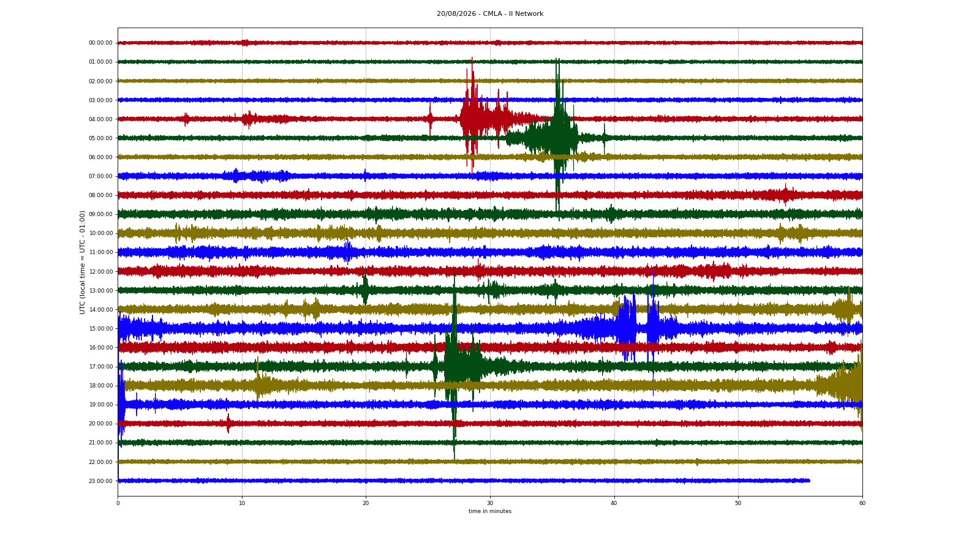Select the 06:00:00 trace label
Image resolution: width=980 pixels, height=551 pixels.
click(100, 157)
